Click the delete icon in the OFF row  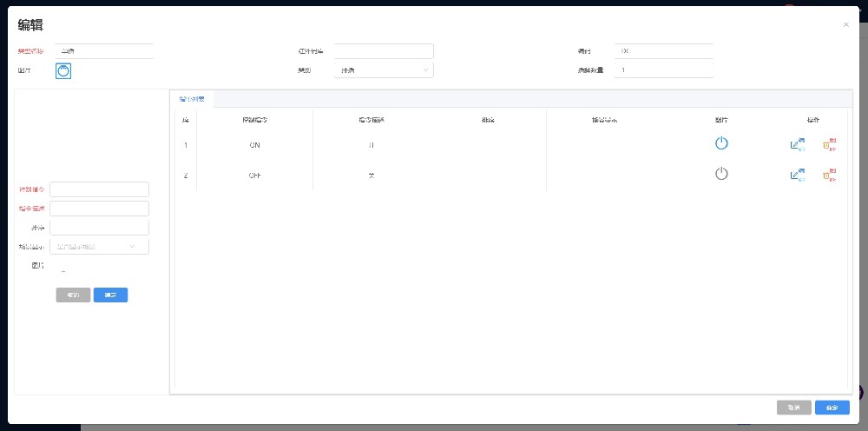click(829, 175)
